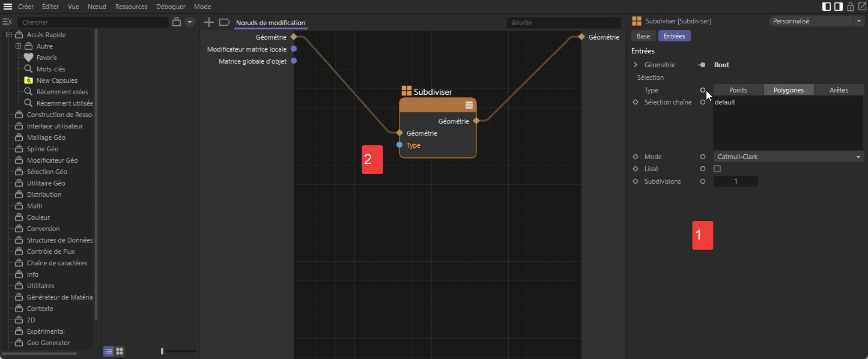
Task: Open the hamburger menu in the menu bar
Action: (8, 7)
